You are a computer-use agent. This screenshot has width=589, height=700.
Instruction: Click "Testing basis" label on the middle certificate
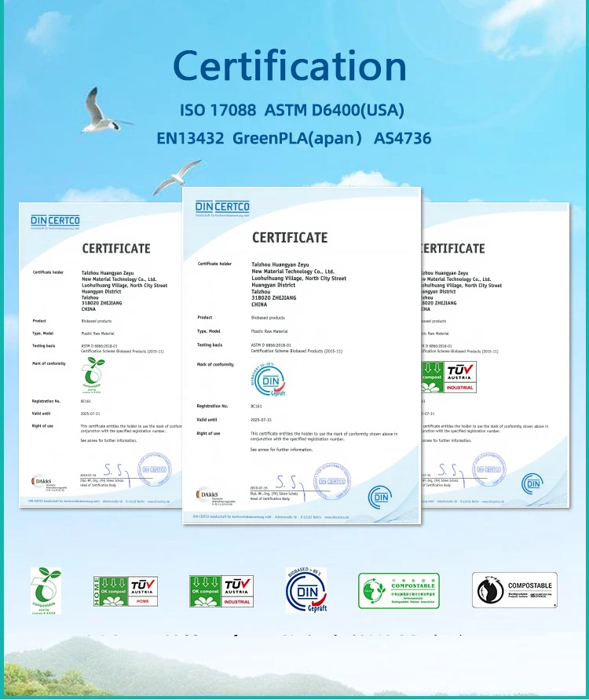click(x=210, y=345)
